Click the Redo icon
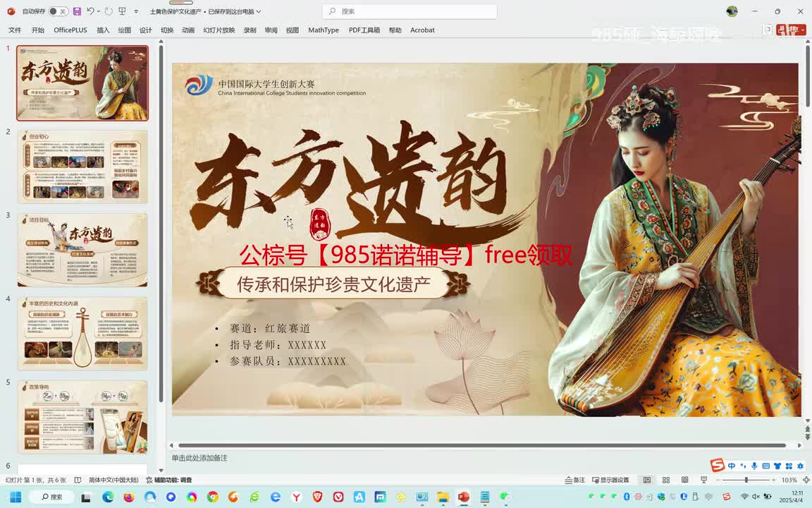The image size is (812, 508). (x=109, y=11)
